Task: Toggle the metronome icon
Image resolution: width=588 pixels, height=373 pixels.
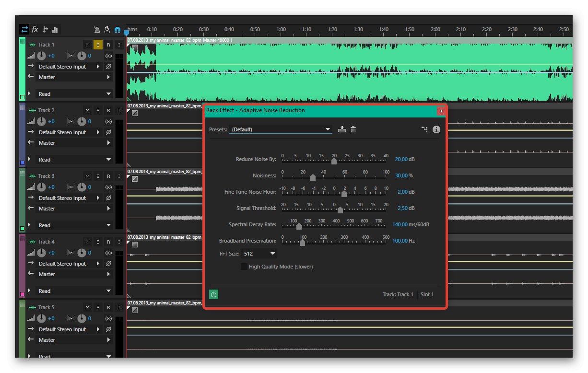Action: tap(97, 30)
